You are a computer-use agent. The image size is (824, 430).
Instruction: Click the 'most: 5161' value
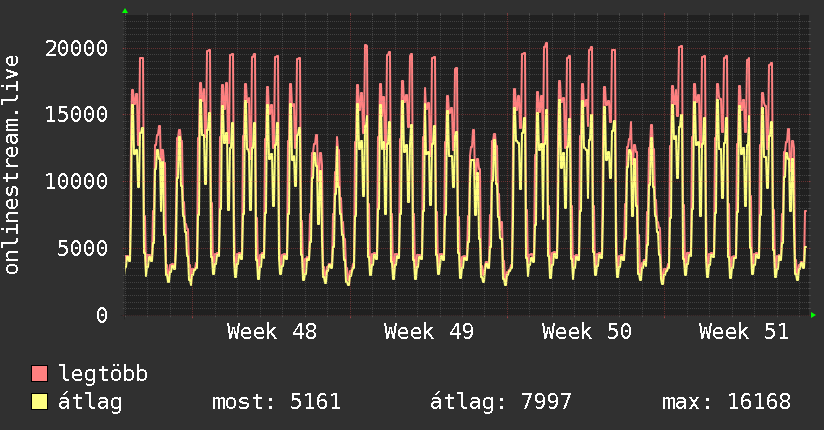[276, 402]
